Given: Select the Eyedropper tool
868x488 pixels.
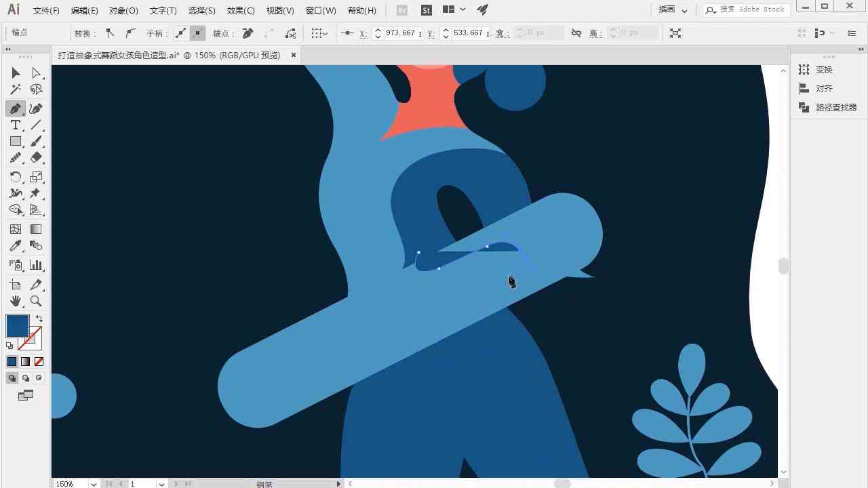Looking at the screenshot, I should (16, 246).
